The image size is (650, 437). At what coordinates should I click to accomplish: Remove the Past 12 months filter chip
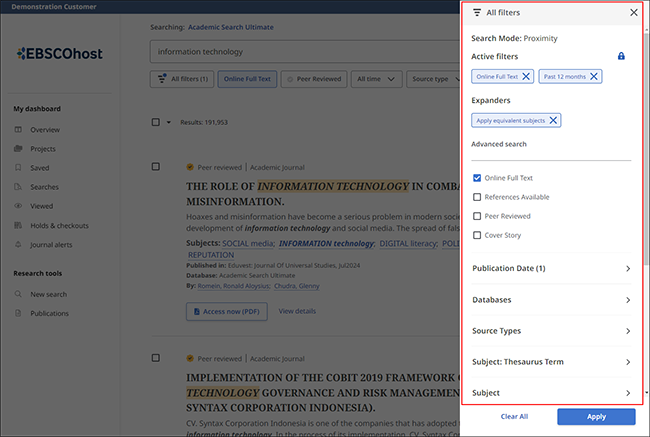pyautogui.click(x=594, y=76)
